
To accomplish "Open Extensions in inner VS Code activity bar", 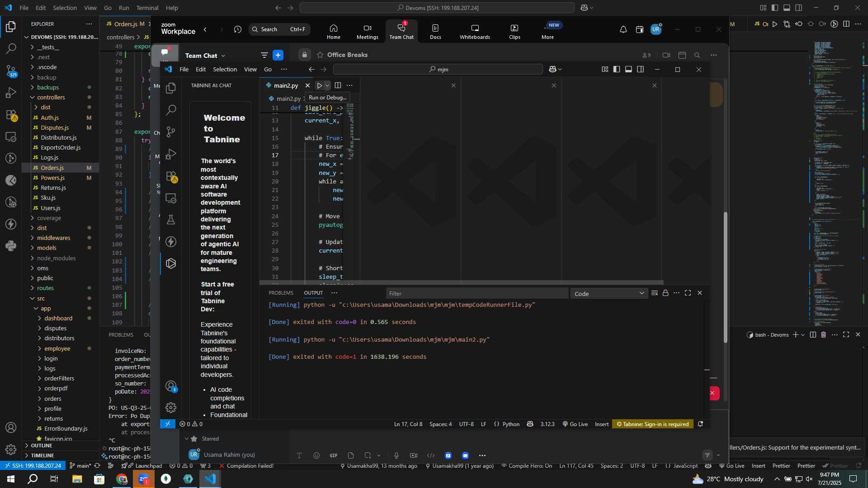I will click(171, 176).
